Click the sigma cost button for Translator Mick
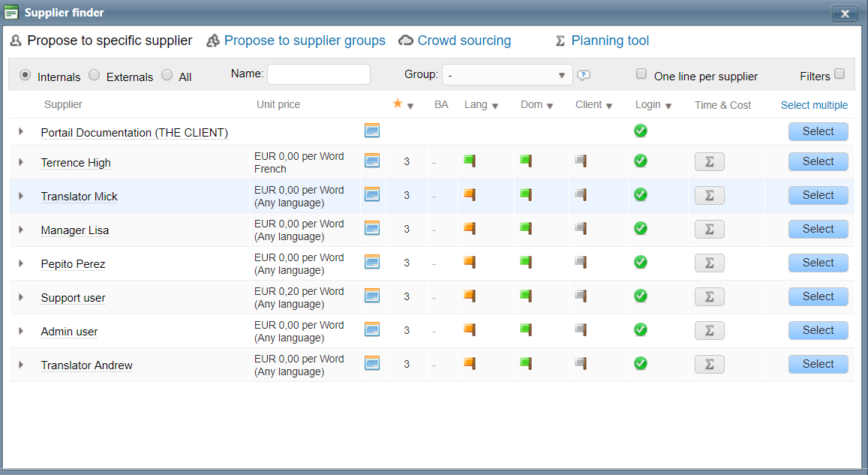 coord(709,195)
